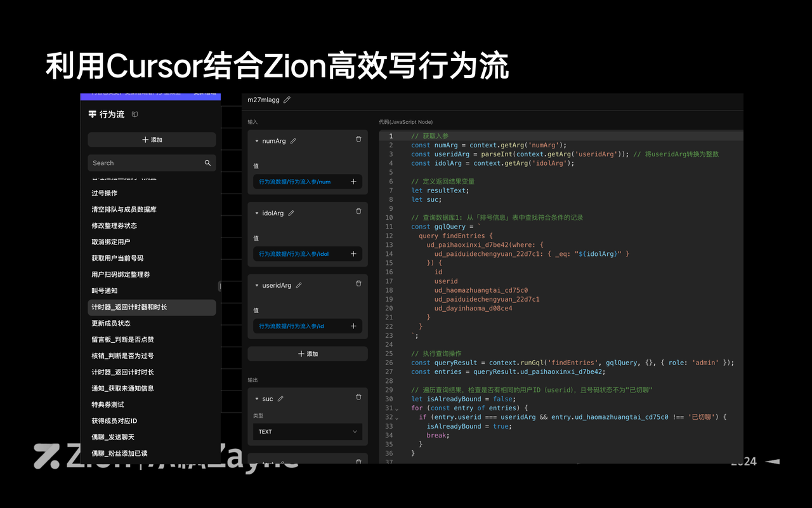Screen dimensions: 812x508
Task: Click 添加 button below the input arguments
Action: coord(308,354)
